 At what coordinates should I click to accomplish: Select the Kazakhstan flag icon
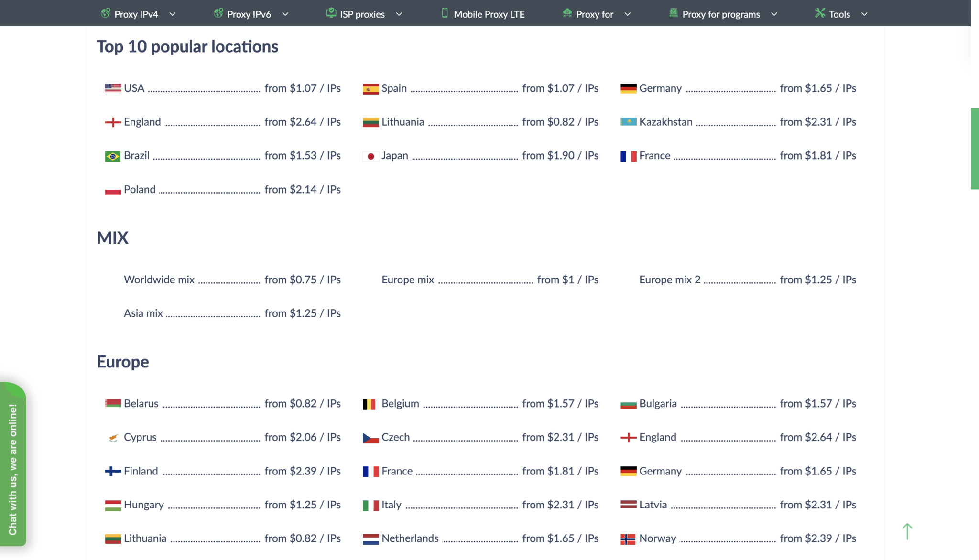[x=629, y=121]
